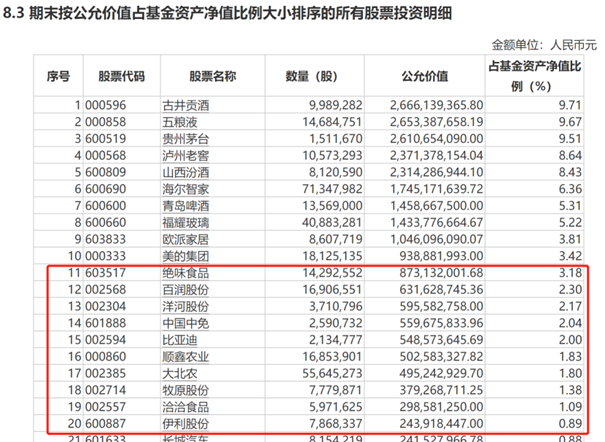Open the 伊利股份 stock link
This screenshot has height=442, width=605.
click(186, 424)
